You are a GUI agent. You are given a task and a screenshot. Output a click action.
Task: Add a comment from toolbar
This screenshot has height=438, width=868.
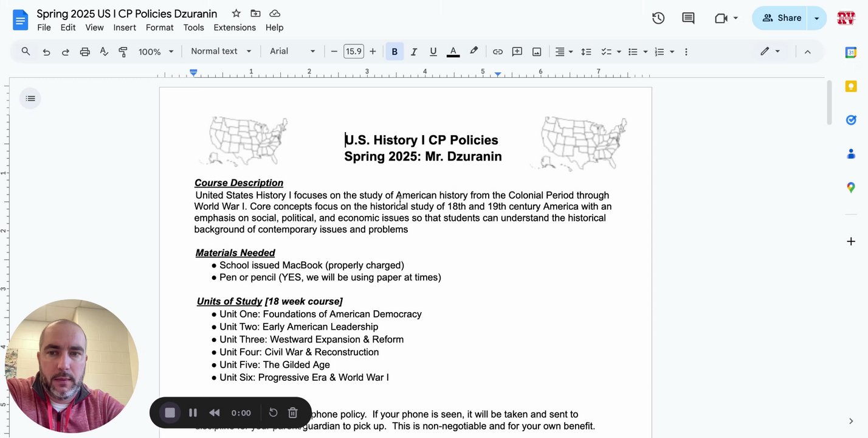click(517, 52)
